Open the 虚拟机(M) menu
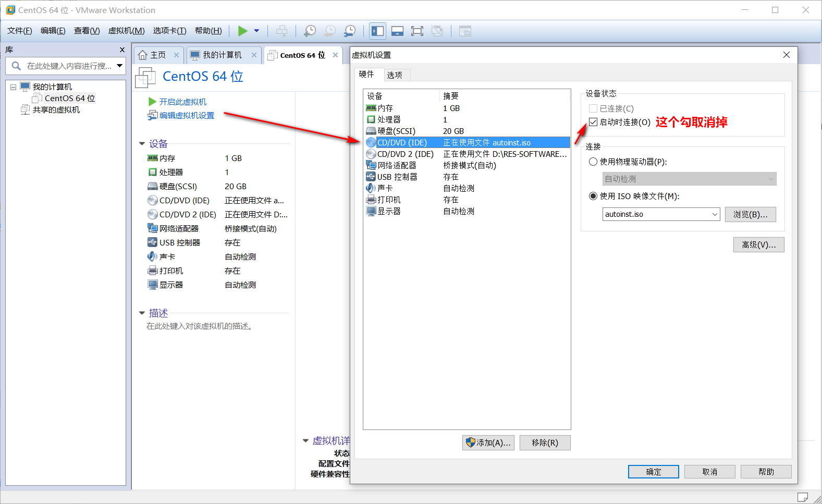This screenshot has width=822, height=504. click(x=126, y=31)
